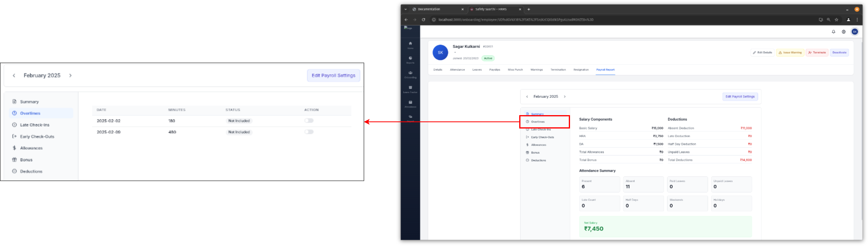Toggle overtime inclusion for 2025-02-02

(309, 121)
